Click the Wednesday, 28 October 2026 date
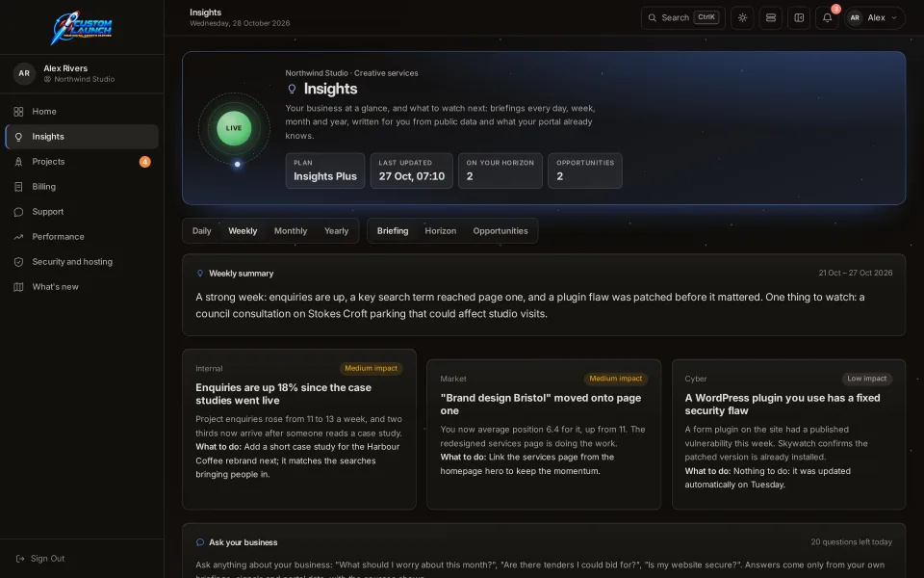Viewport: 924px width, 578px height. tap(240, 23)
